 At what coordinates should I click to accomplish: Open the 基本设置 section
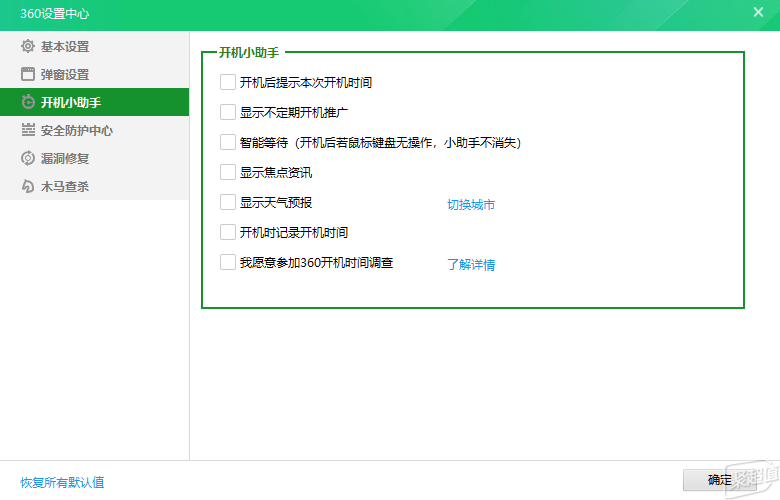pos(95,46)
